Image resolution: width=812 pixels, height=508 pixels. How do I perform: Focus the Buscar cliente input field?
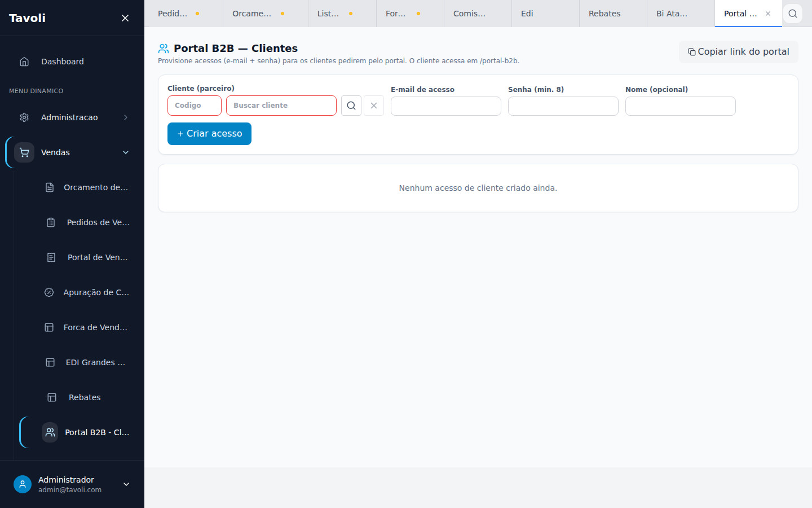pyautogui.click(x=281, y=106)
